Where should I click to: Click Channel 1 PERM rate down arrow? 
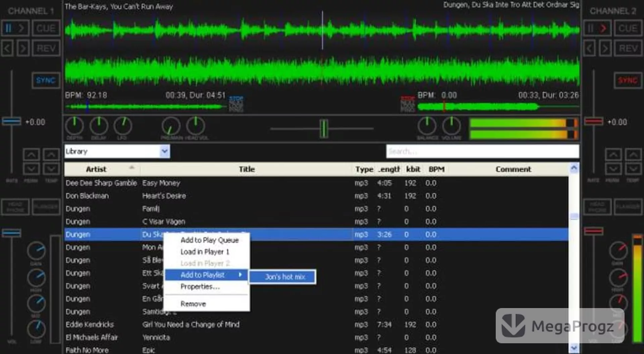point(31,168)
